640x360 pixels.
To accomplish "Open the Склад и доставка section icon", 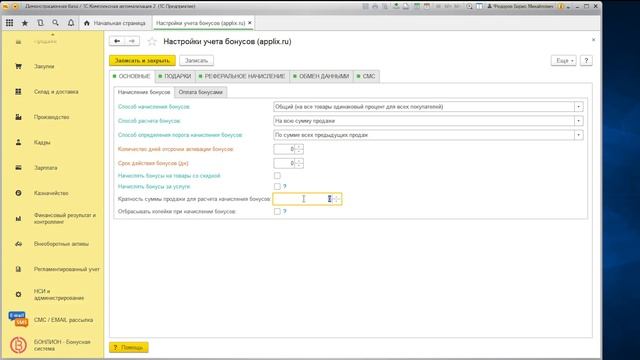I will 18,91.
